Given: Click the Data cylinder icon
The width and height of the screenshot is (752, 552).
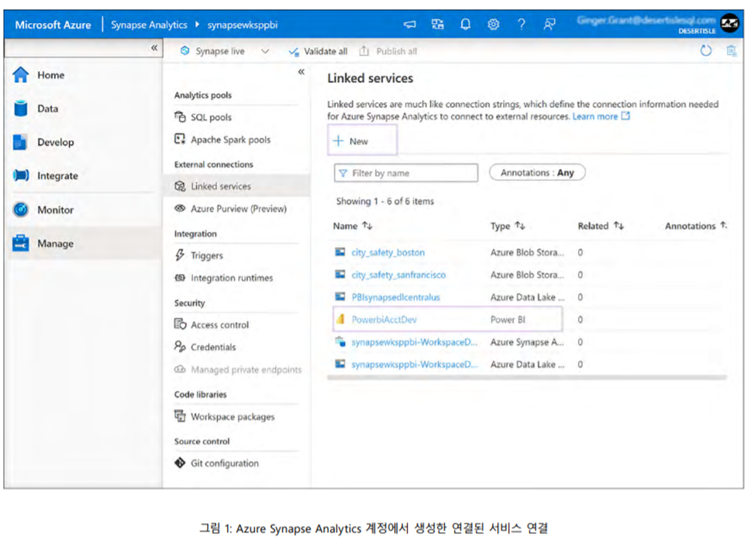Looking at the screenshot, I should coord(21,108).
